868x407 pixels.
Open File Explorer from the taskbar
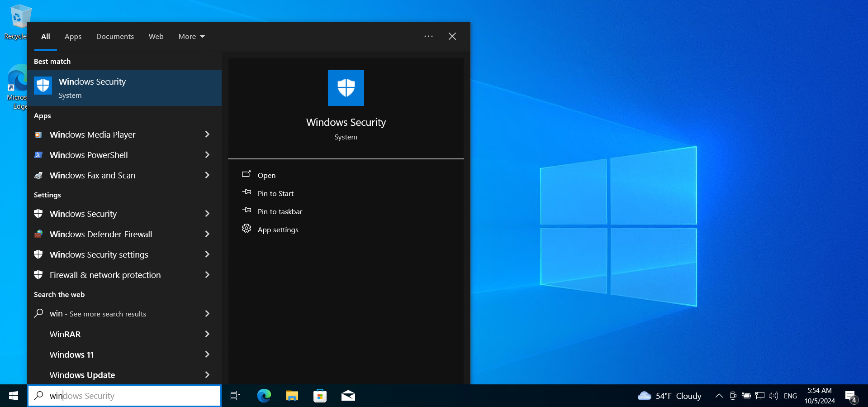292,396
